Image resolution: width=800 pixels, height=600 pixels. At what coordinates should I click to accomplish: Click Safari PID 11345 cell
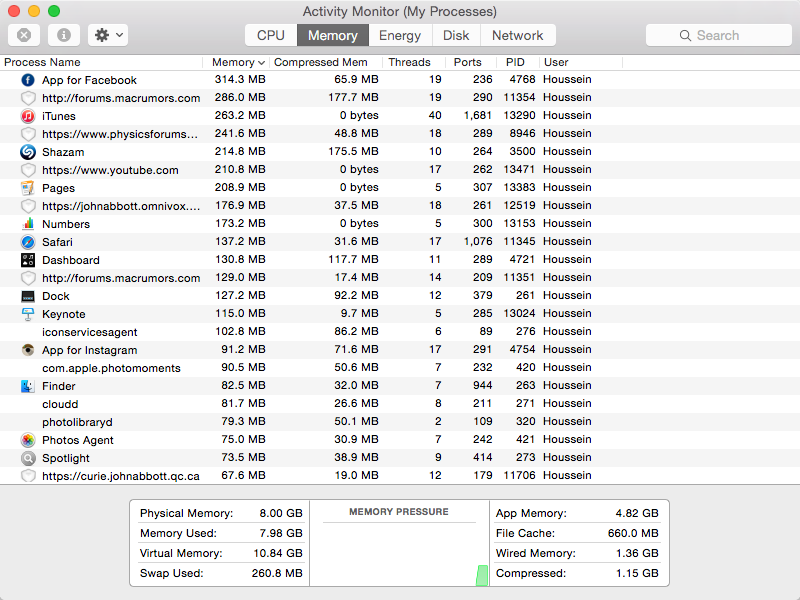[519, 241]
